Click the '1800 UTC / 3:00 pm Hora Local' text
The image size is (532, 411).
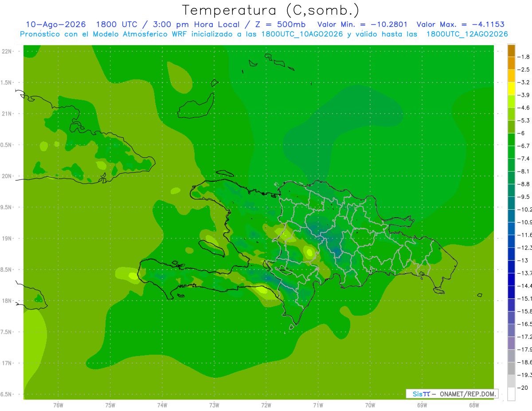coord(171,24)
